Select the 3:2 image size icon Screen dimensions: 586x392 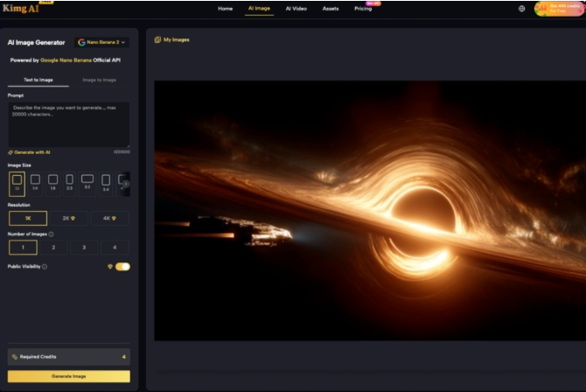87,181
